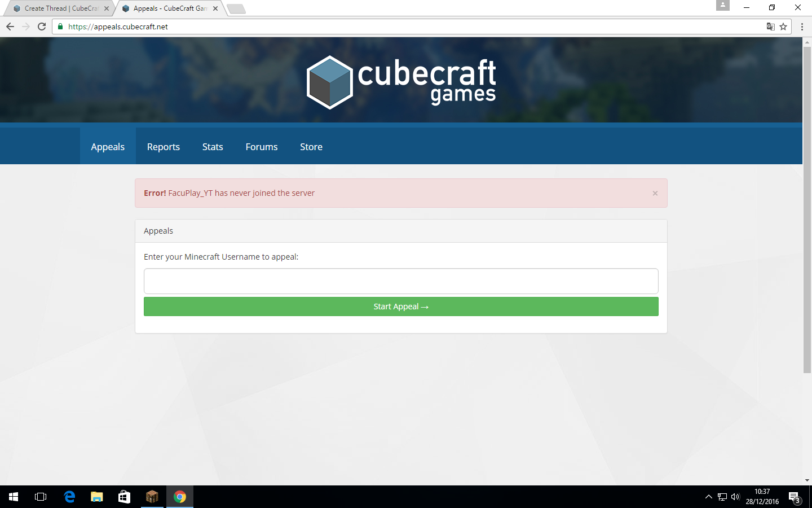Close the Appeals - CubeCraft tab
812x508 pixels.
215,8
